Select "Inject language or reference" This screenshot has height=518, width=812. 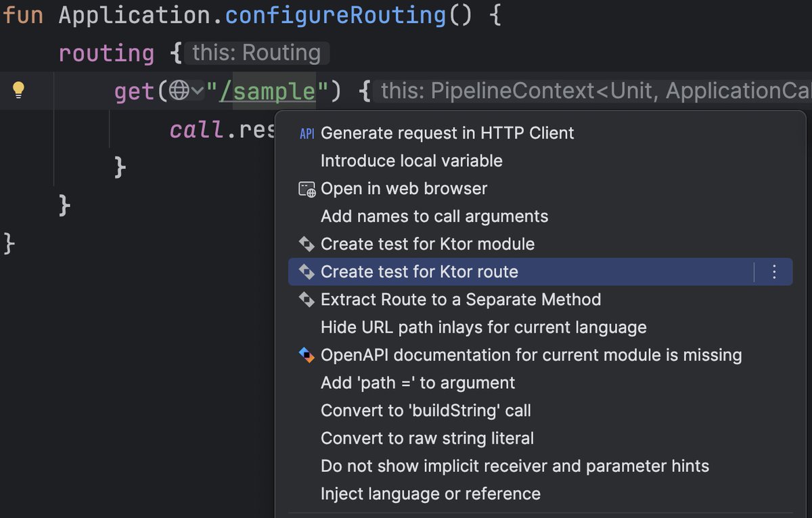tap(430, 494)
